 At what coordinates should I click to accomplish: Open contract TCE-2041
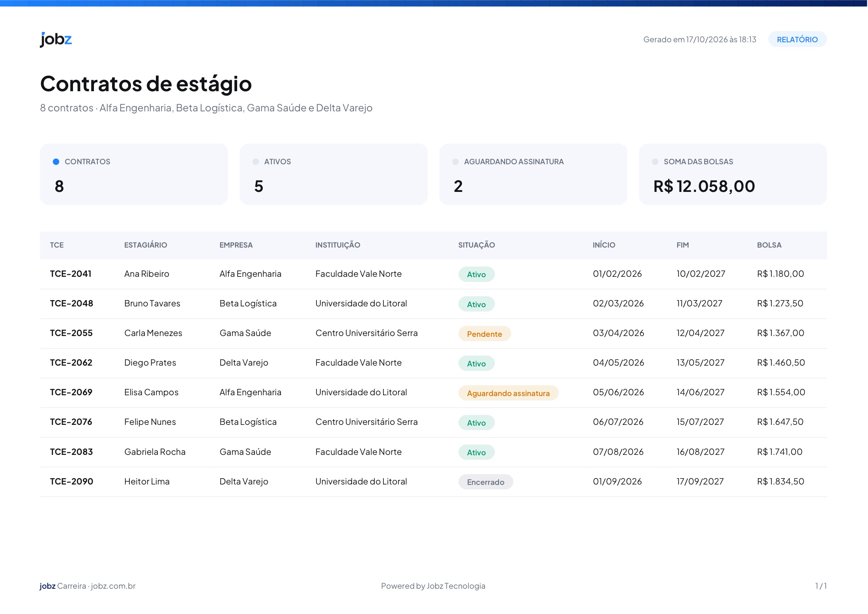[x=71, y=274]
